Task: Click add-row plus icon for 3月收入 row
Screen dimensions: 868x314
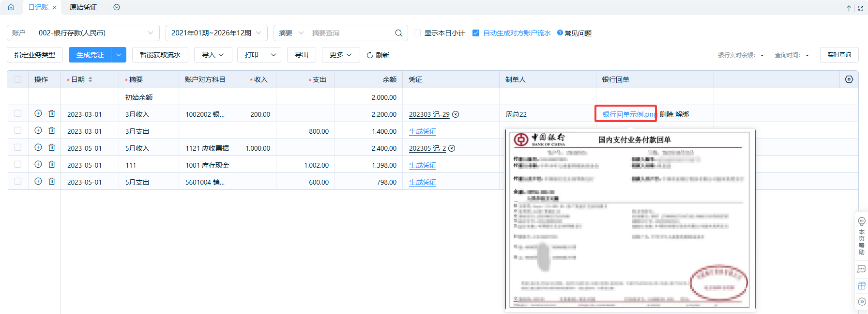Action: click(38, 113)
